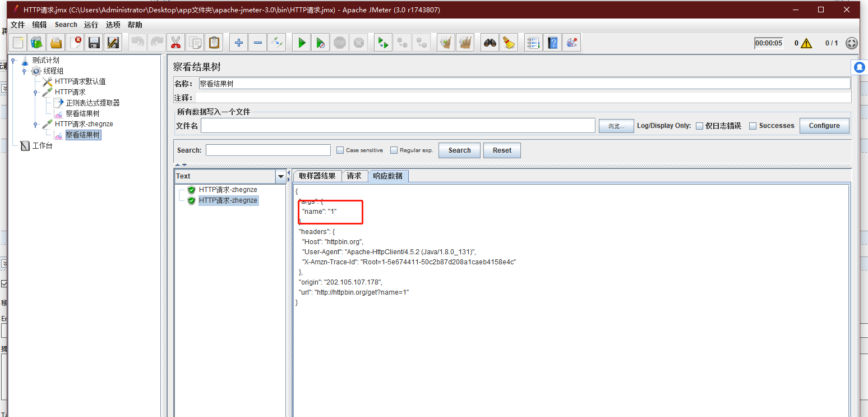The height and width of the screenshot is (417, 868).
Task: Click the greyed Stop test icon
Action: [x=339, y=43]
